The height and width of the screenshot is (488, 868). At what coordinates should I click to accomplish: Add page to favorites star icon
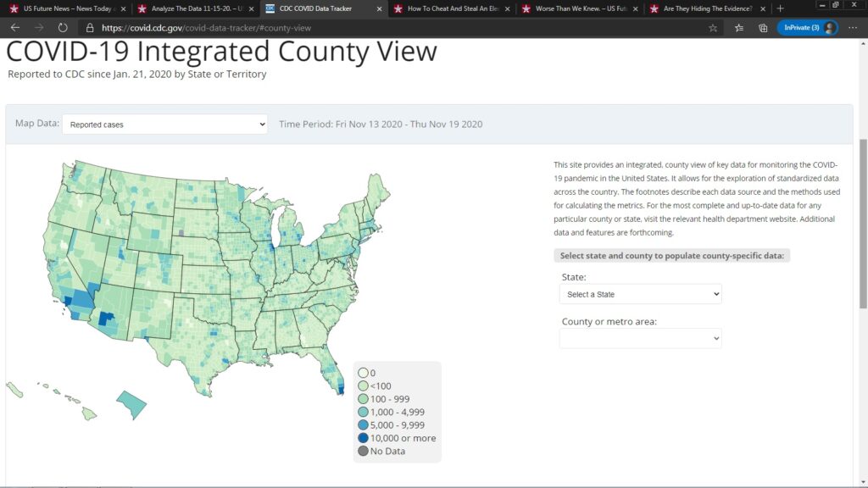pos(713,27)
